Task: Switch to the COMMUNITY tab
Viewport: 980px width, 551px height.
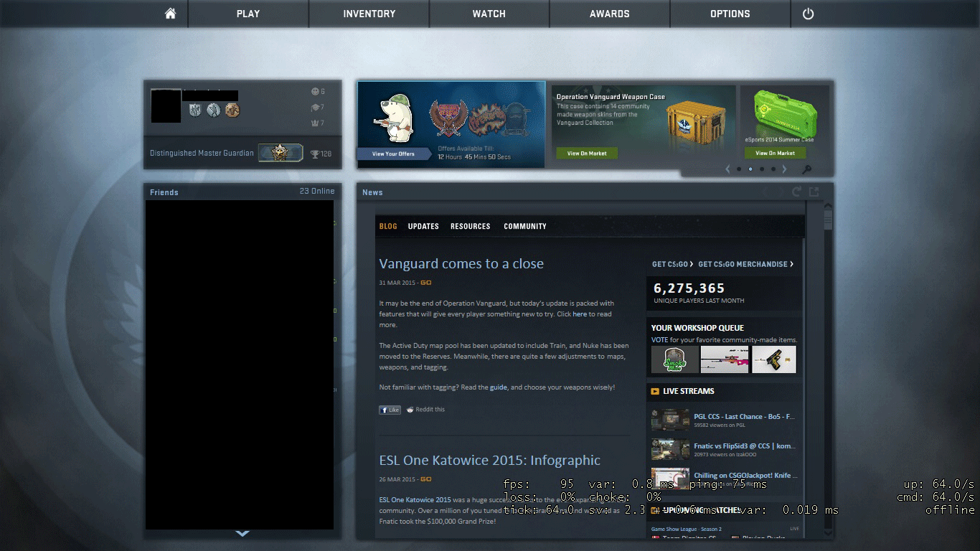Action: [525, 226]
